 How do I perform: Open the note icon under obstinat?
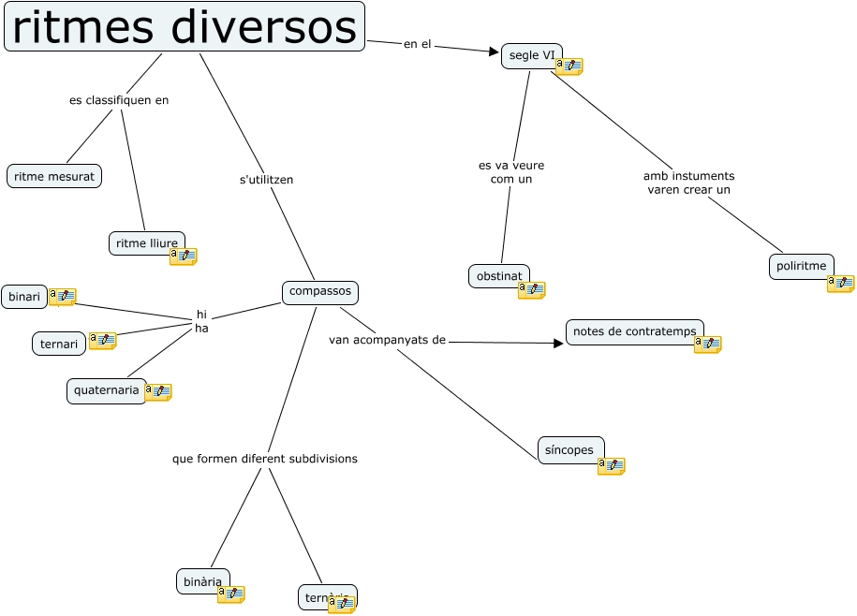531,290
